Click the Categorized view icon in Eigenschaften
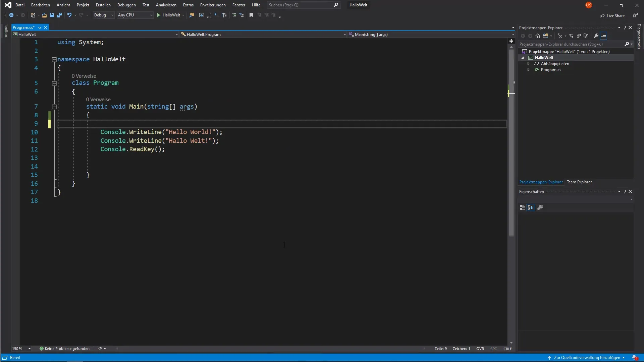Screen dimensions: 644x362 (522, 208)
